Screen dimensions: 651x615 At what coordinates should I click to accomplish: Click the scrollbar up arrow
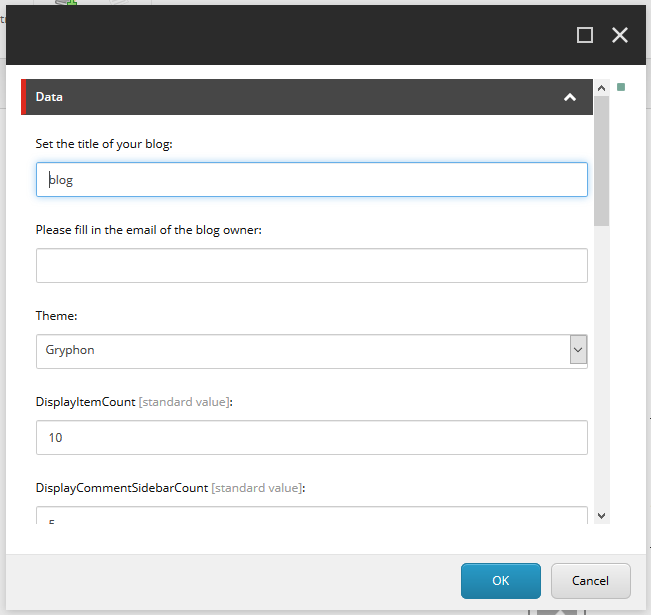click(601, 88)
